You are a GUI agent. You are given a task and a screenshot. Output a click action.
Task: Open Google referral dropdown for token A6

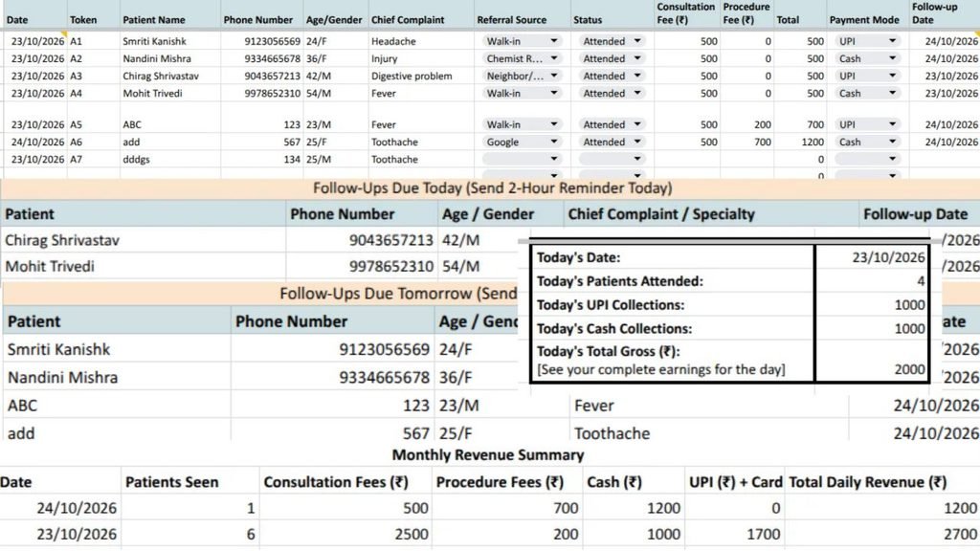coord(522,143)
